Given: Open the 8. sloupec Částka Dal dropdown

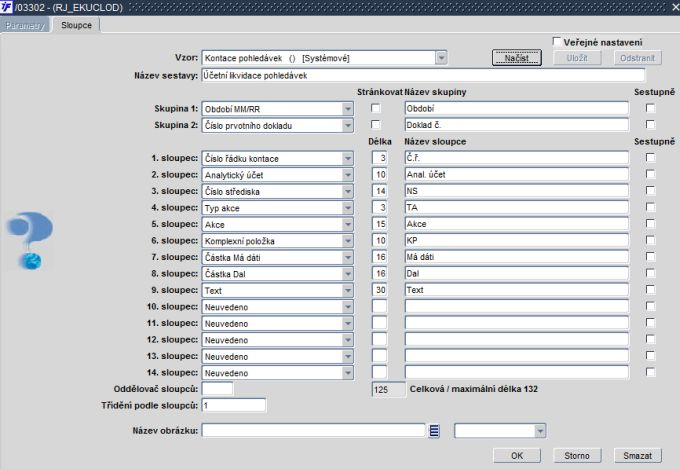Looking at the screenshot, I should tap(348, 274).
